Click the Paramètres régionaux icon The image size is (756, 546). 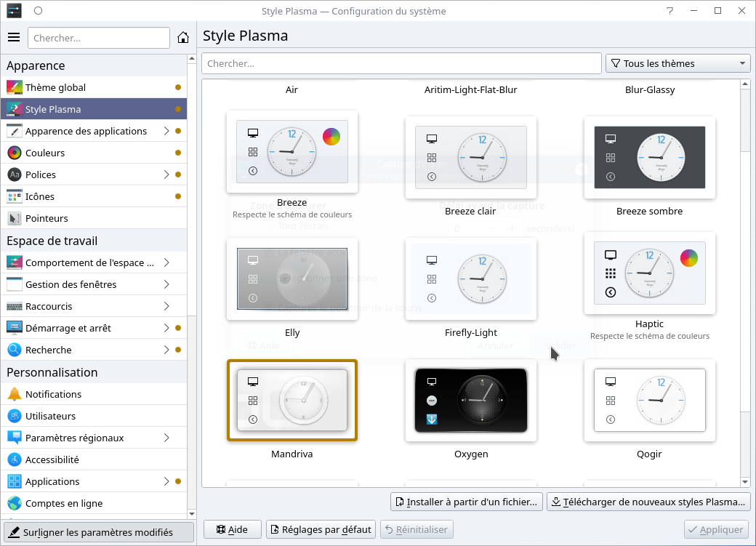15,438
